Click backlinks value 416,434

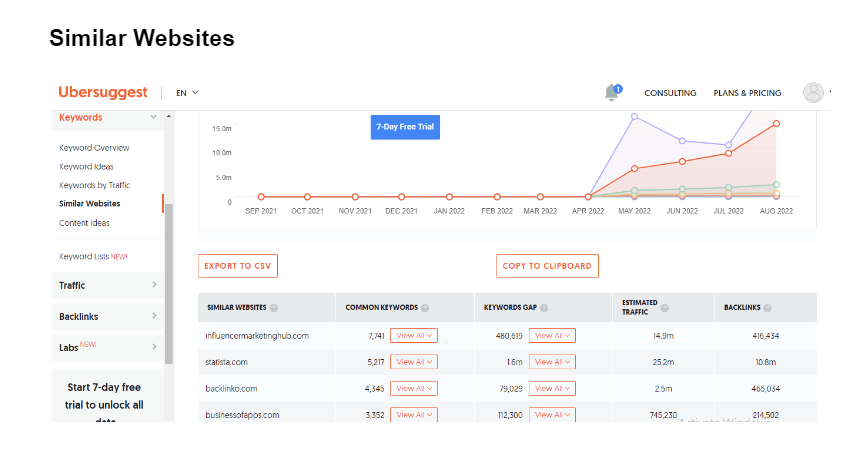(766, 336)
